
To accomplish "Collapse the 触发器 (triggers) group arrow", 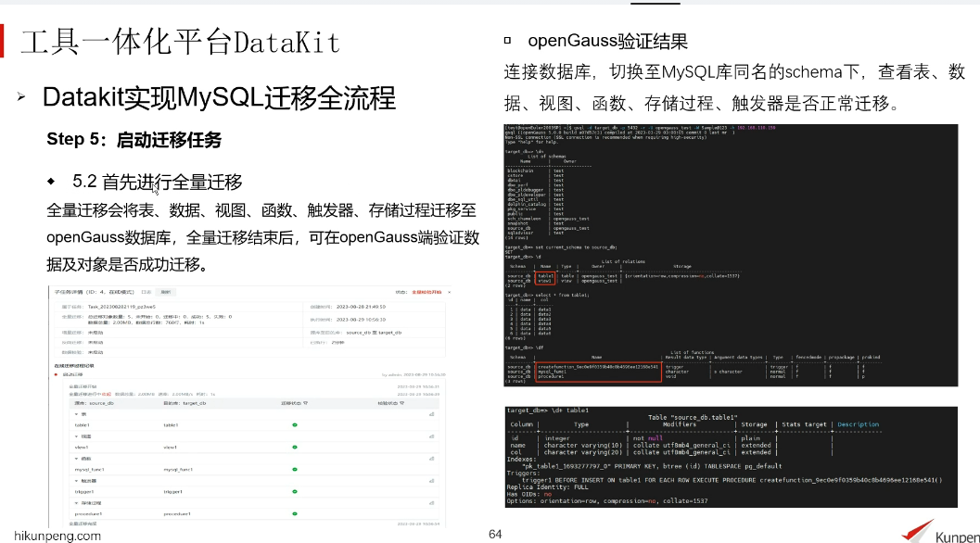I will click(77, 481).
